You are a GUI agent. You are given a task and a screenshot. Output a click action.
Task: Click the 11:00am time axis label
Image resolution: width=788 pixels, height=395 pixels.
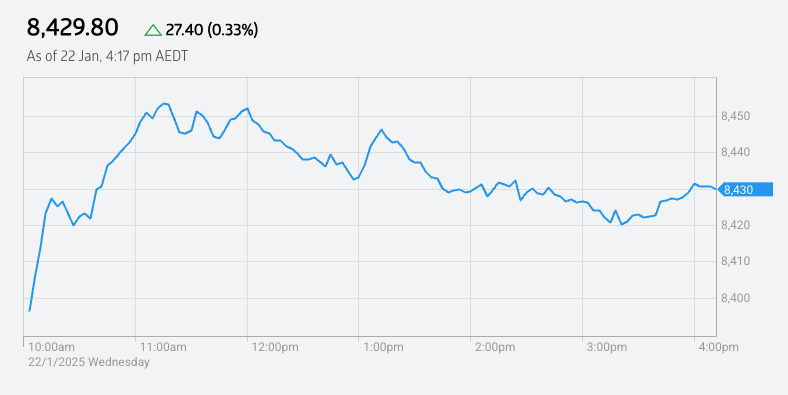tap(163, 347)
